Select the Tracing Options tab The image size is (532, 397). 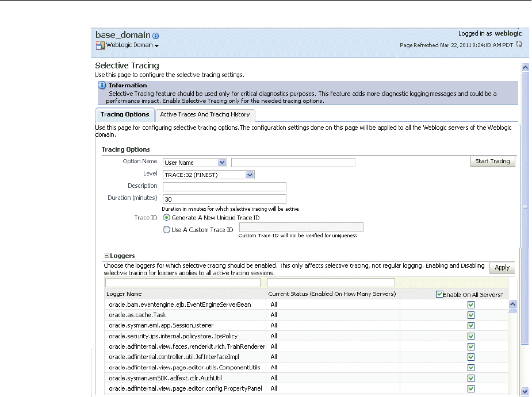tap(124, 114)
